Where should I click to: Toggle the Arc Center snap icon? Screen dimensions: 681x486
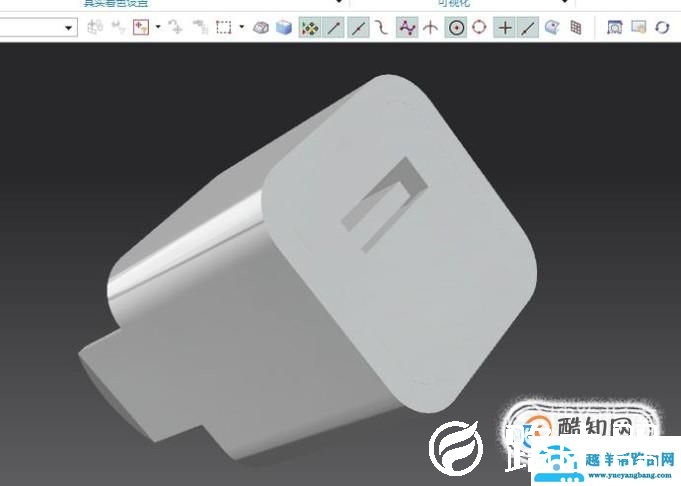point(456,28)
